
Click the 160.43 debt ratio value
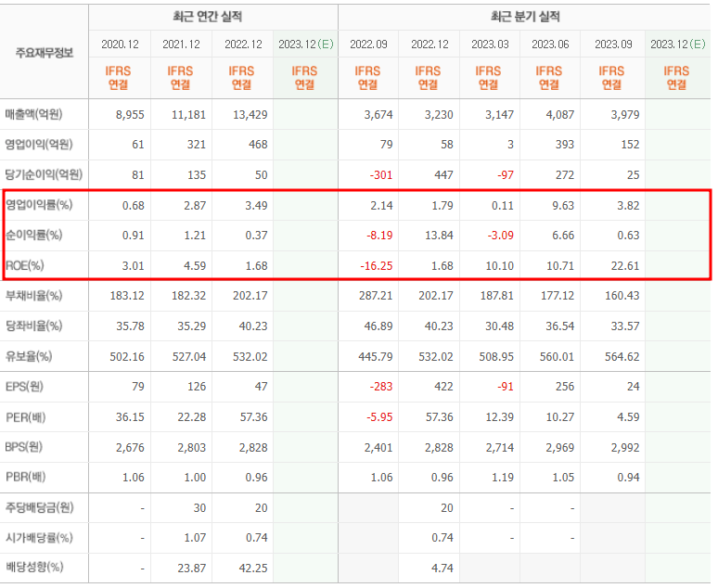(622, 296)
